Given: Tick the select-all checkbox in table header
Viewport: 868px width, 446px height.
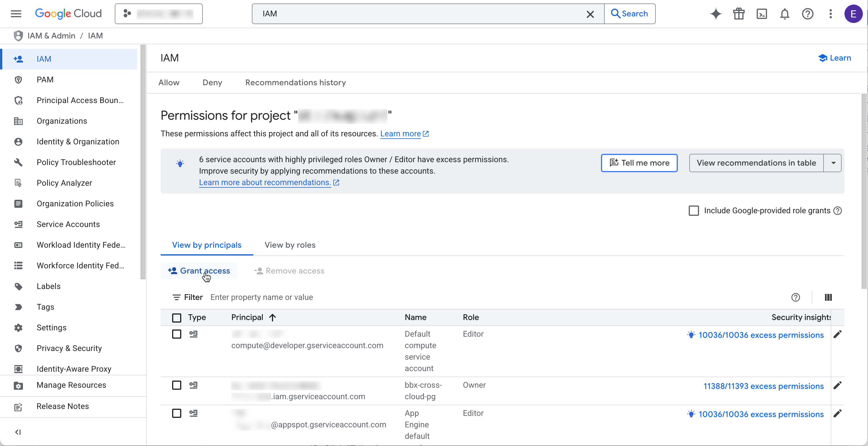Looking at the screenshot, I should point(177,317).
